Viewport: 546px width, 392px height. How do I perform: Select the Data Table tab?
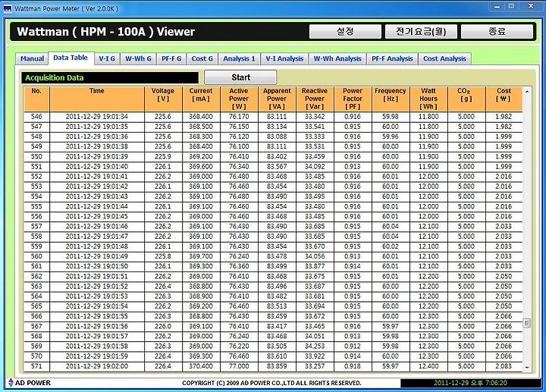click(71, 58)
